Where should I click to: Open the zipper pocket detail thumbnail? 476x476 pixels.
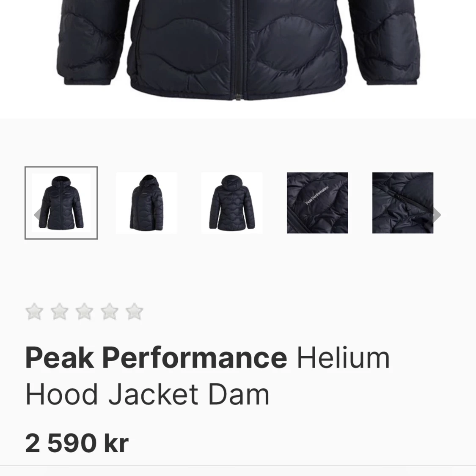click(403, 203)
